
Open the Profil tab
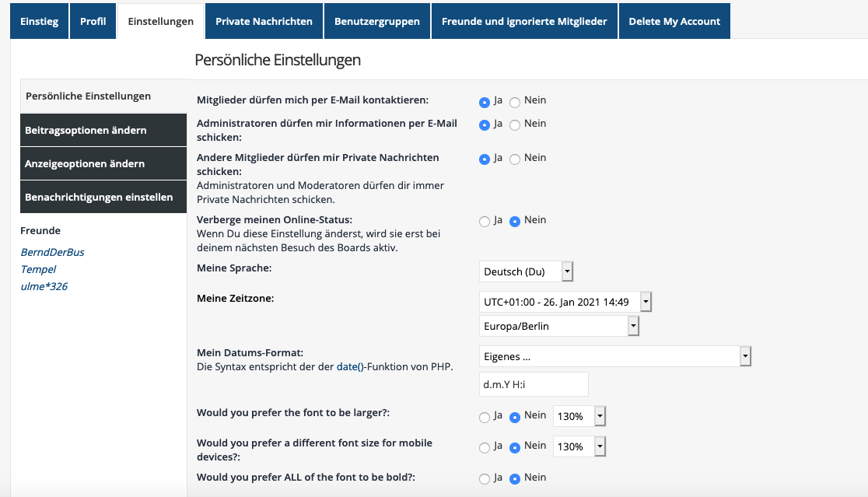[93, 21]
